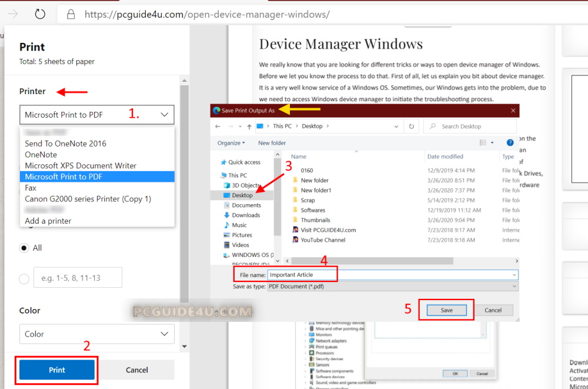The width and height of the screenshot is (588, 389).
Task: Open the Color dropdown
Action: coord(97,334)
